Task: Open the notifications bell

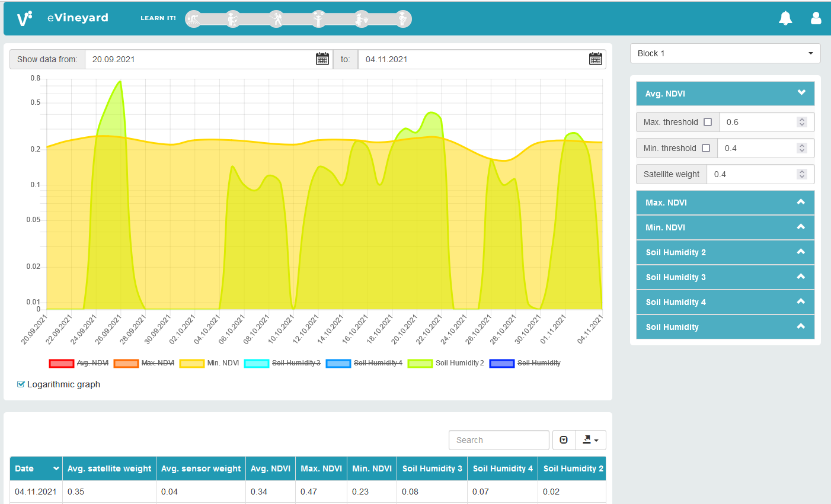Action: [x=785, y=18]
